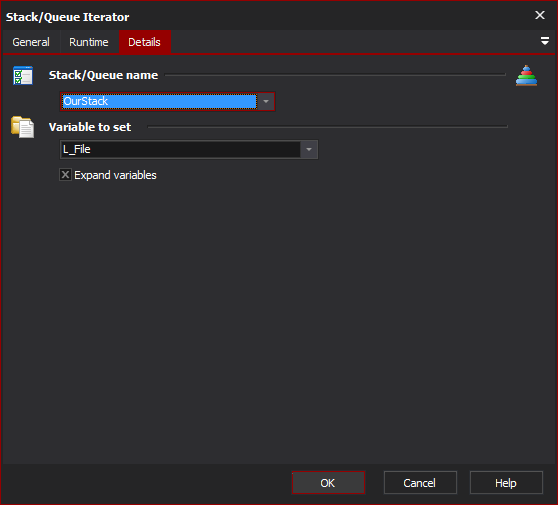This screenshot has width=558, height=505.
Task: Click the colorful stacking rings icon
Action: (x=526, y=75)
